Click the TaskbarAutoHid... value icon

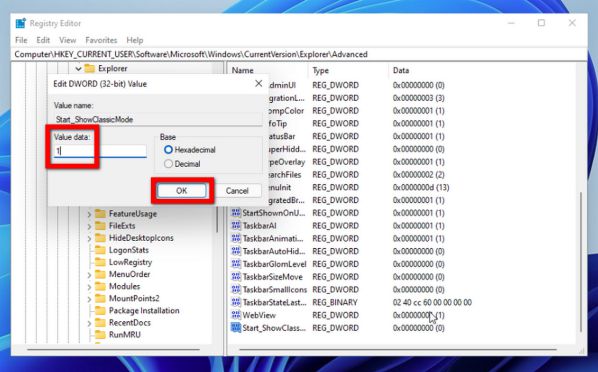pyautogui.click(x=236, y=251)
